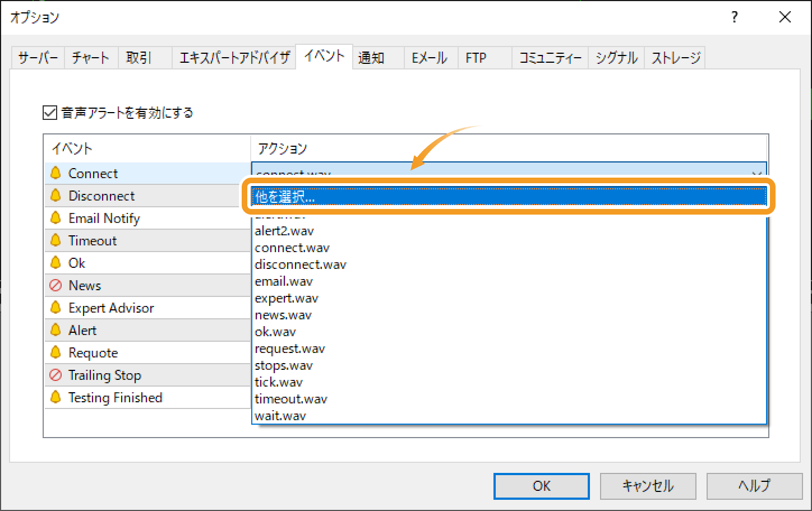The image size is (812, 511).
Task: Switch to the チャート tab
Action: [x=90, y=58]
